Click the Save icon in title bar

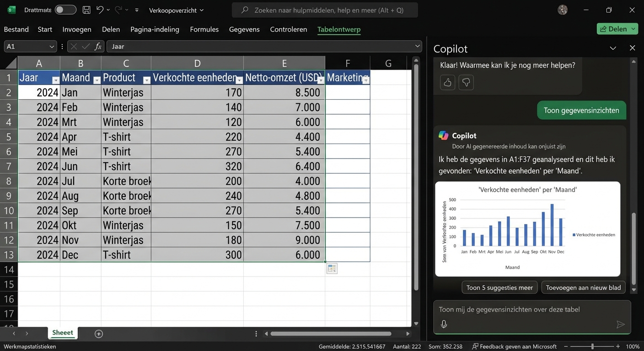(86, 10)
